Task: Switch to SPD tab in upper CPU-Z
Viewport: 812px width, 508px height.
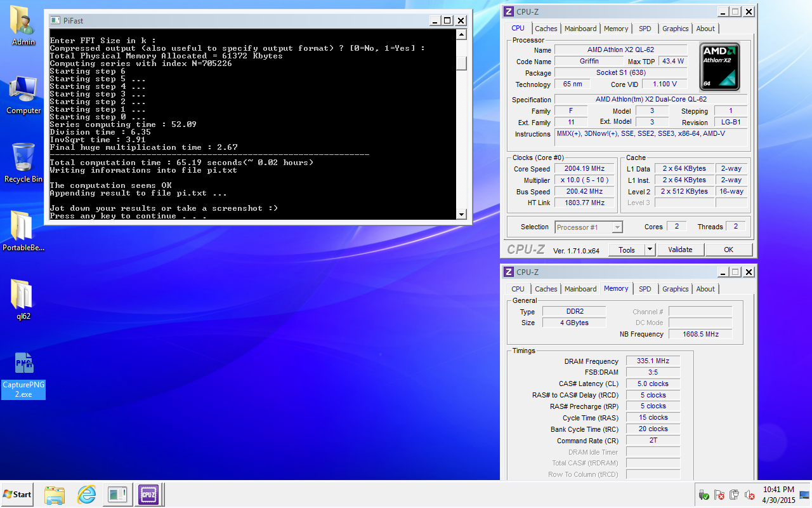Action: 645,29
